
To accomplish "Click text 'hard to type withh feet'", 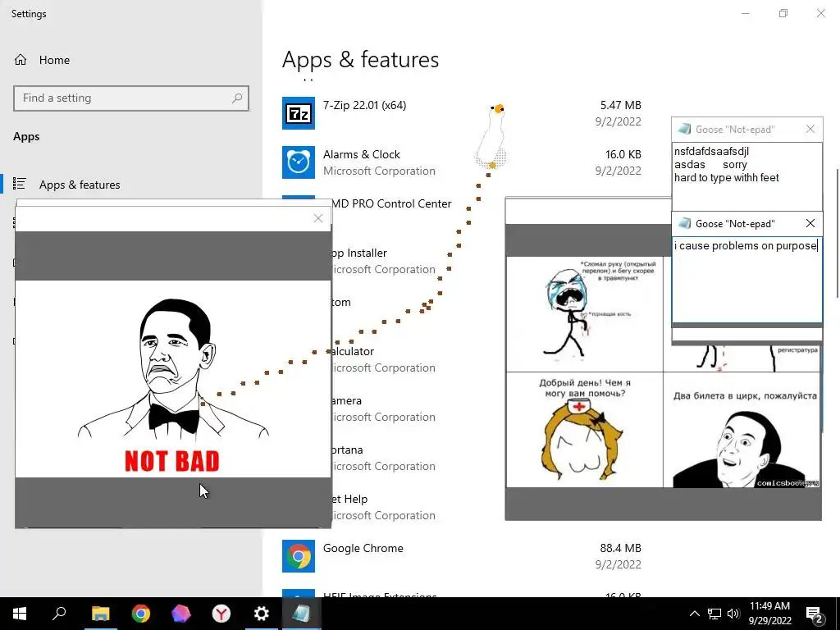I will coord(727,178).
